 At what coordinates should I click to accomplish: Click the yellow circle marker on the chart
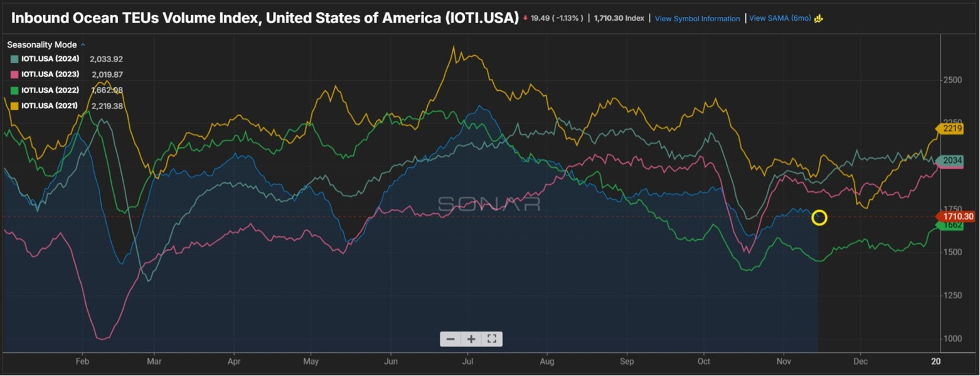[x=820, y=217]
